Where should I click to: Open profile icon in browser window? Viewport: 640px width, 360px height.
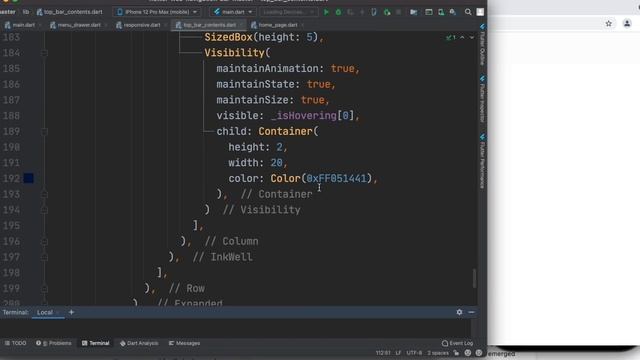[627, 24]
